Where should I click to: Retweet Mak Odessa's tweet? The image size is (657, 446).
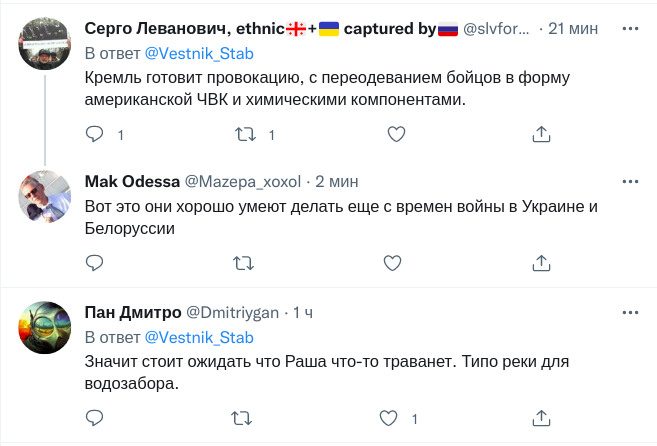tap(243, 263)
